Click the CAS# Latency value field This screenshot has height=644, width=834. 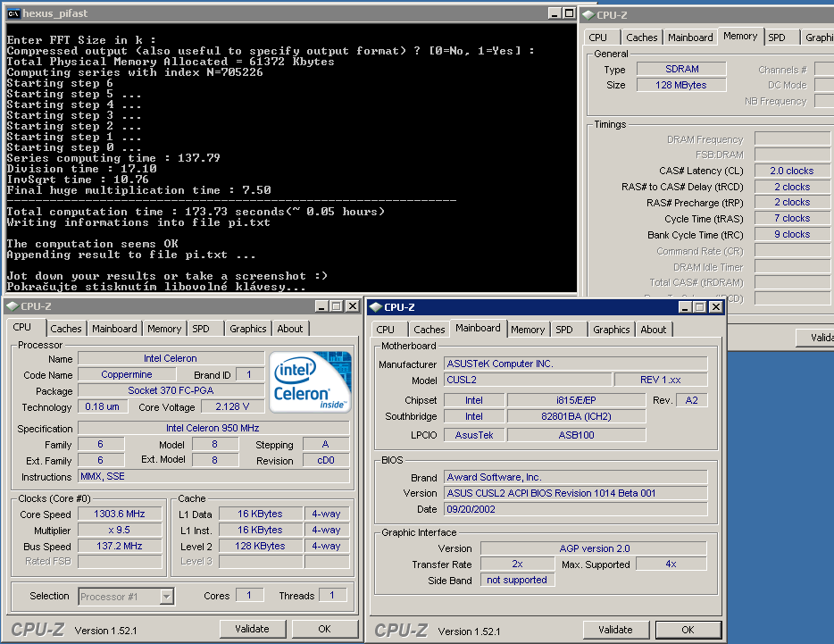(x=791, y=171)
